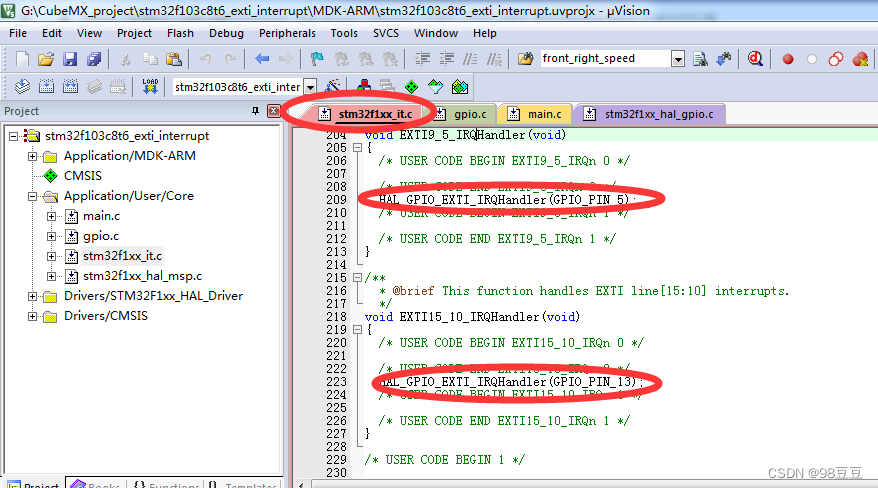Navigate backwards with the blue arrow

[262, 59]
